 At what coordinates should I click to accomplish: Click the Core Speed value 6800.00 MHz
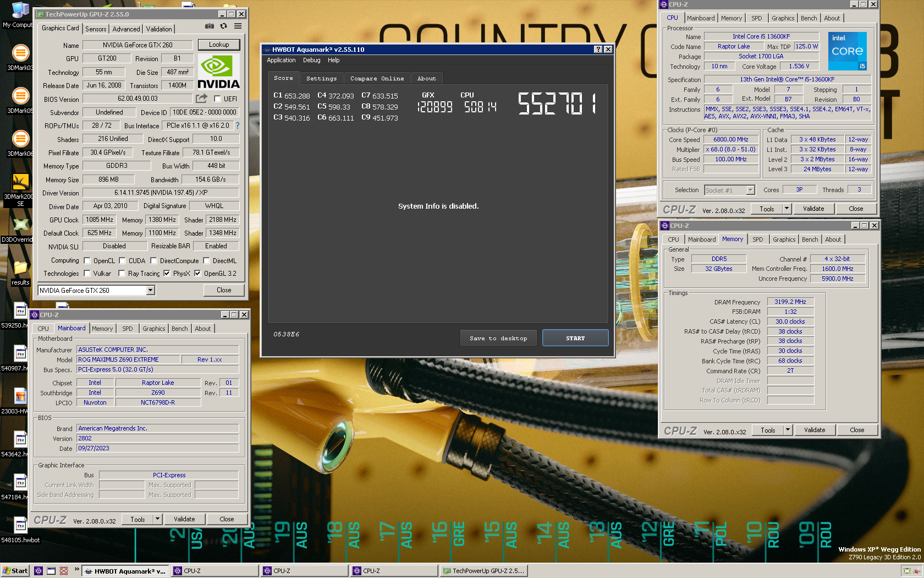point(730,139)
